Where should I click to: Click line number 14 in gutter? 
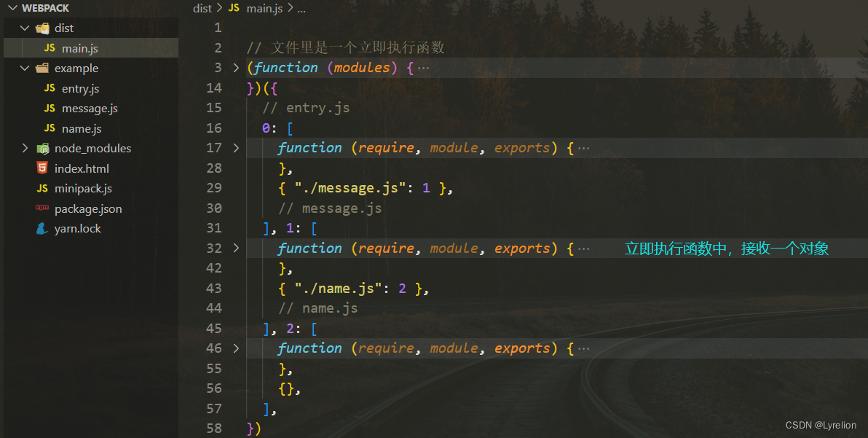(x=214, y=87)
